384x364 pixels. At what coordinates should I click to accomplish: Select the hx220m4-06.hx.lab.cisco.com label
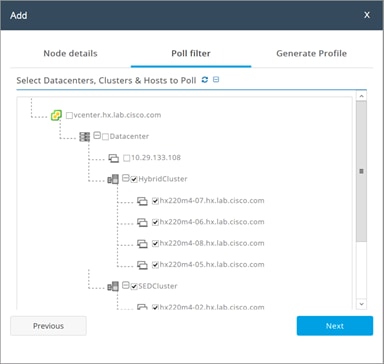point(212,222)
